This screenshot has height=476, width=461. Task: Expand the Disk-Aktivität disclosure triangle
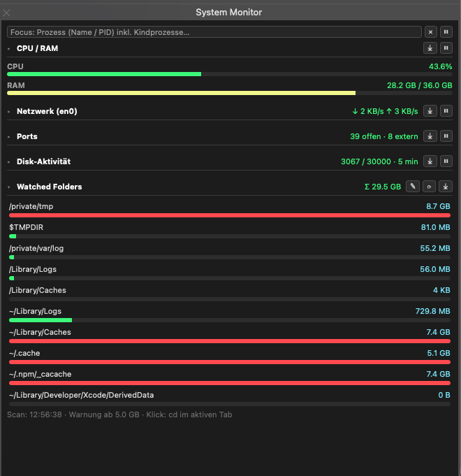[x=9, y=162]
